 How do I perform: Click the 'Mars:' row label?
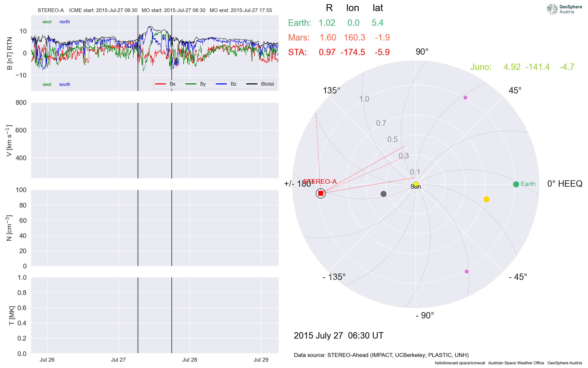coord(299,38)
